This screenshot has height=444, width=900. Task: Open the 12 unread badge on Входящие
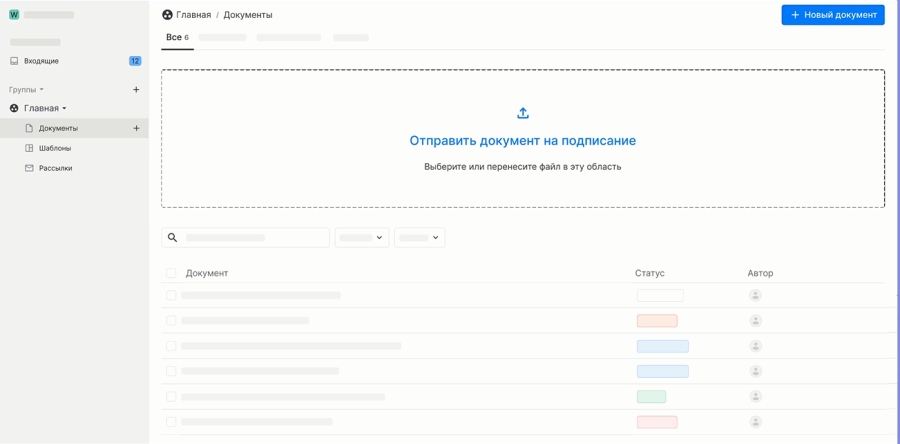click(135, 61)
